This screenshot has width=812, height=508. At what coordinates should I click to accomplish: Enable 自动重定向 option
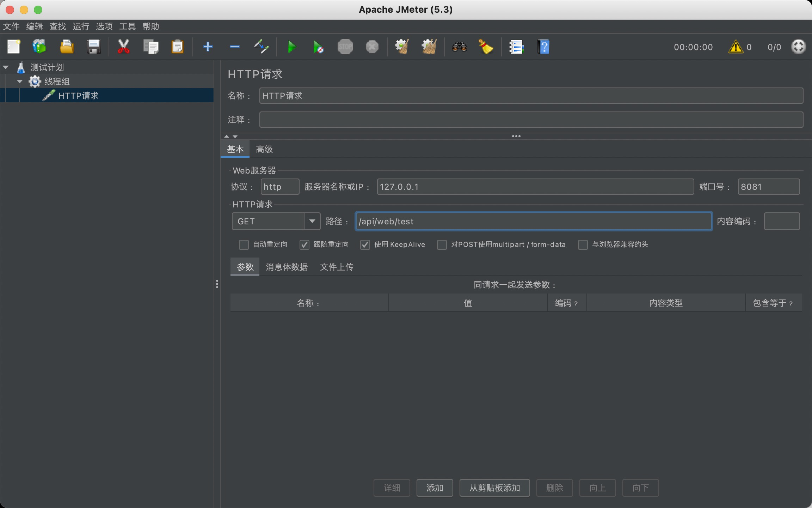coord(244,244)
